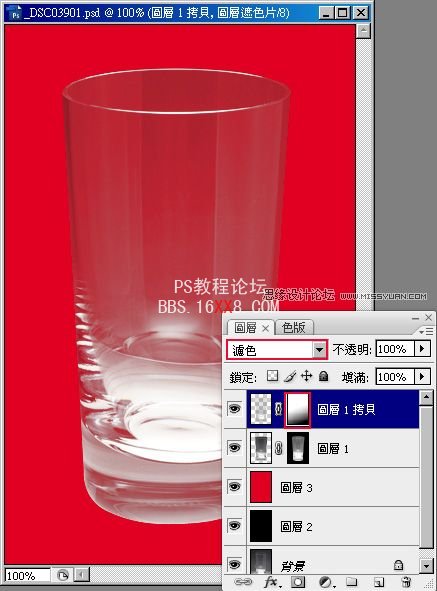Click document window vertical scroll up arrow
The width and height of the screenshot is (437, 591).
click(363, 31)
